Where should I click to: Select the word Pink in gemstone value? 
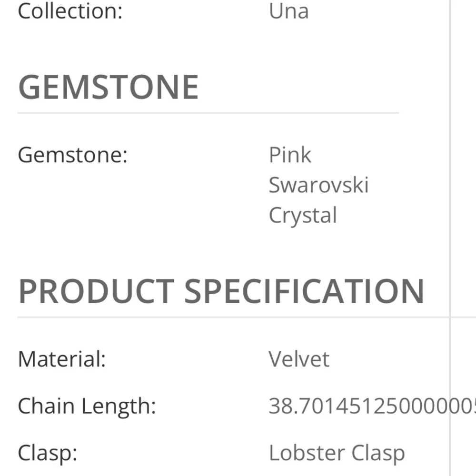pyautogui.click(x=290, y=155)
